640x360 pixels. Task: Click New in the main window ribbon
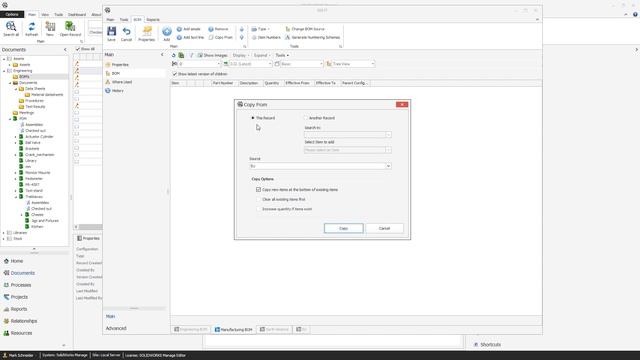click(50, 29)
